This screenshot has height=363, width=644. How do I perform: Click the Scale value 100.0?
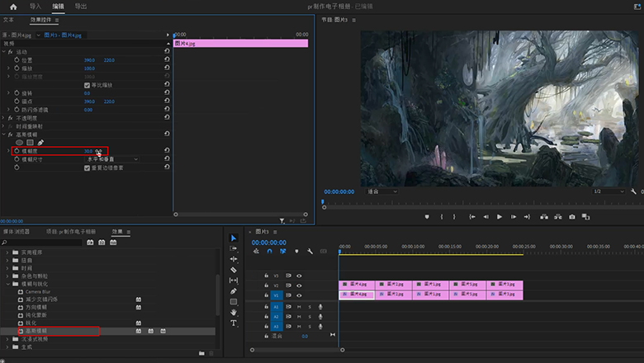(89, 68)
